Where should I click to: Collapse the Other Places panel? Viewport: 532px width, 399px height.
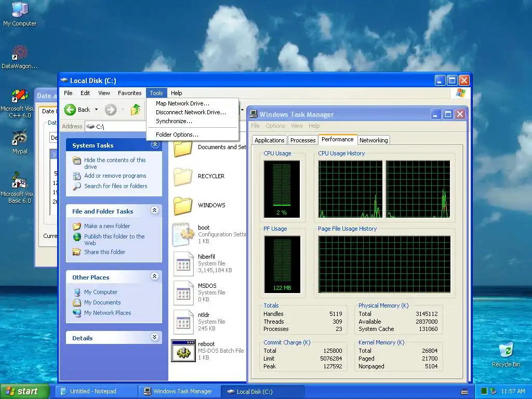(x=155, y=276)
